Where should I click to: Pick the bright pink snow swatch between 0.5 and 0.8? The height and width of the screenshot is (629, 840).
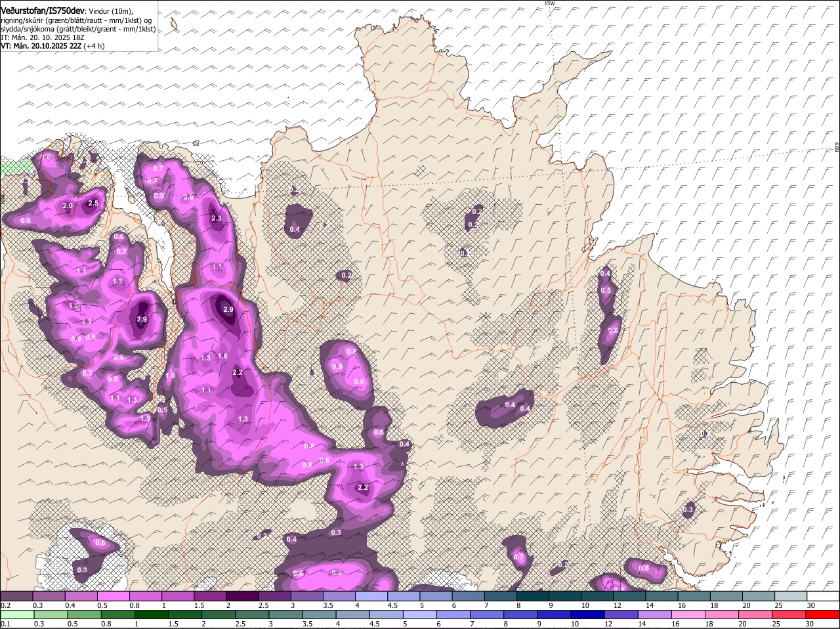(x=114, y=596)
